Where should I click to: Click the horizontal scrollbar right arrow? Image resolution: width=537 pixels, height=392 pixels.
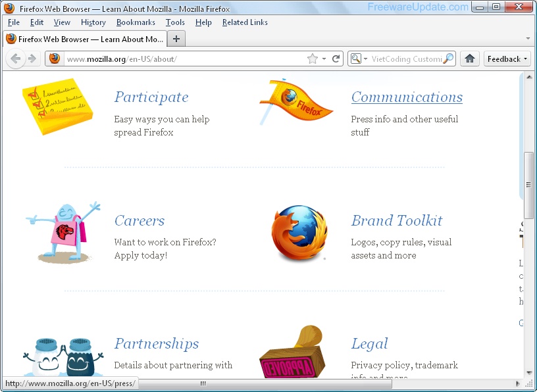517,383
